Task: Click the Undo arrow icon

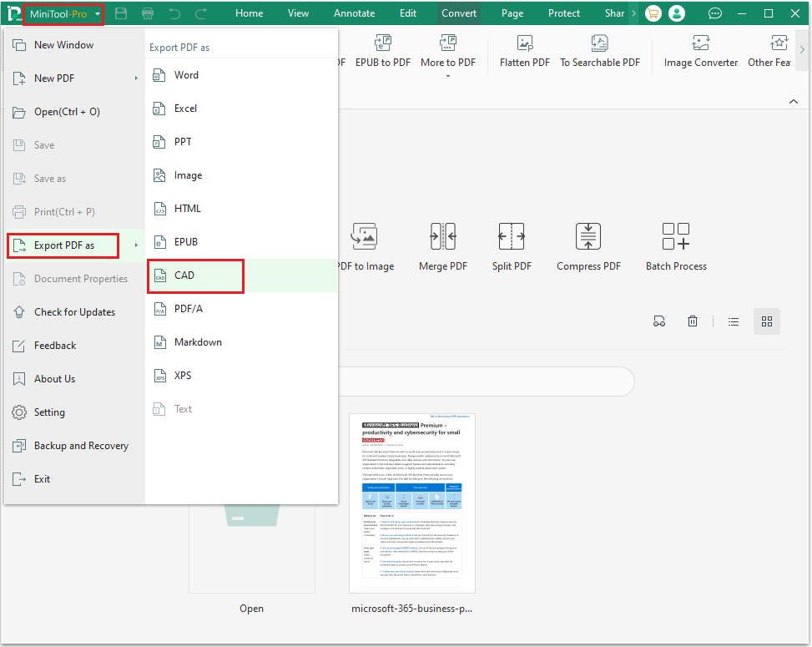Action: click(174, 13)
